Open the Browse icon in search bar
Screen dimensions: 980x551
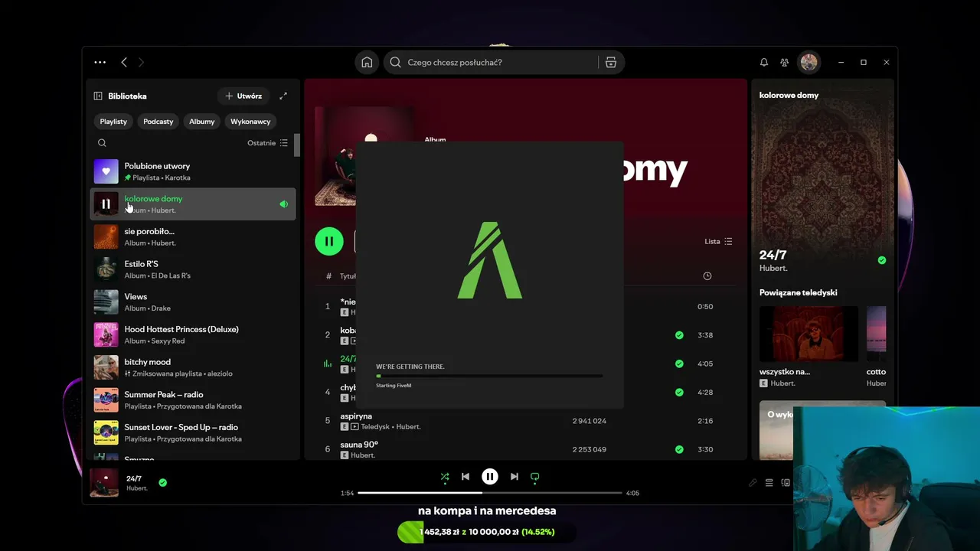click(x=611, y=62)
